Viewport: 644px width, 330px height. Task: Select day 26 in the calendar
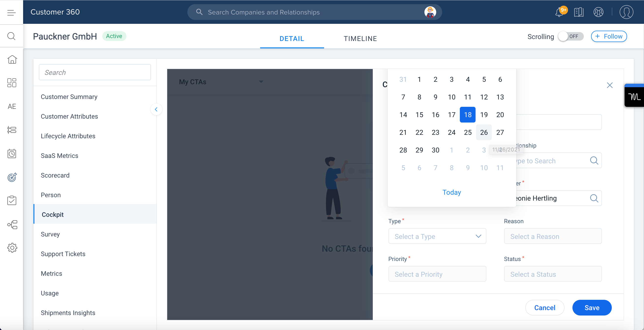point(484,132)
